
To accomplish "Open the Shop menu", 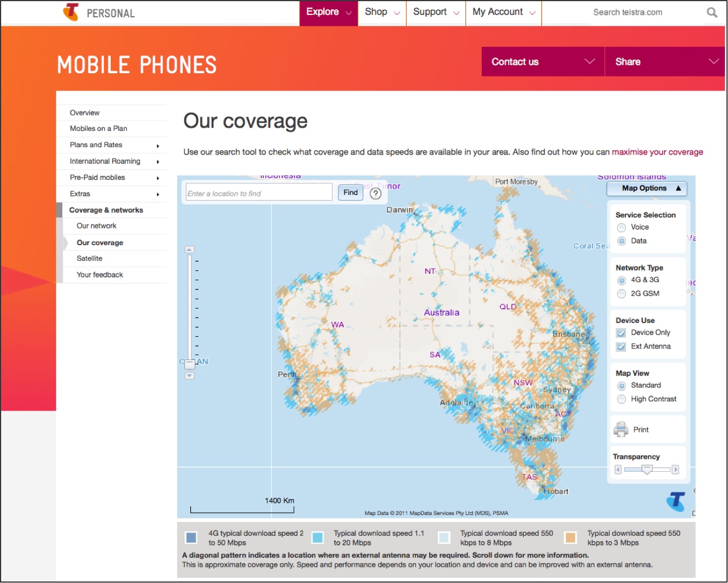I will (x=380, y=12).
